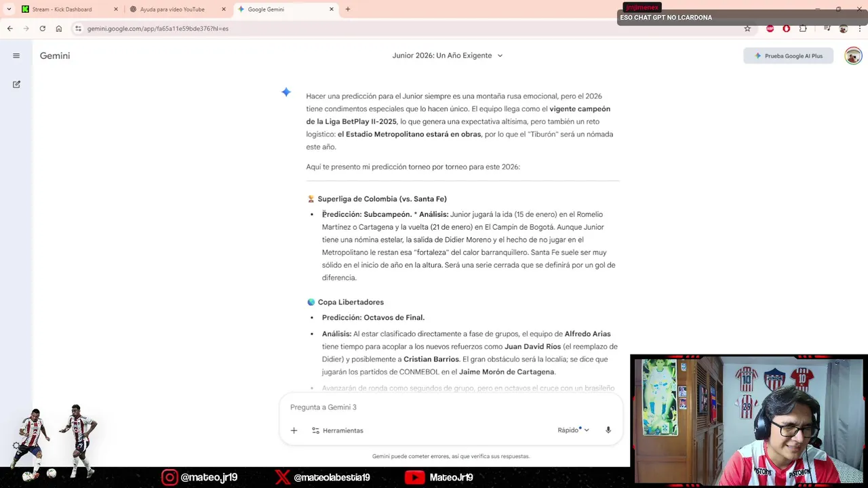Close the Google Gemini tab
The width and height of the screenshot is (868, 488).
[331, 9]
